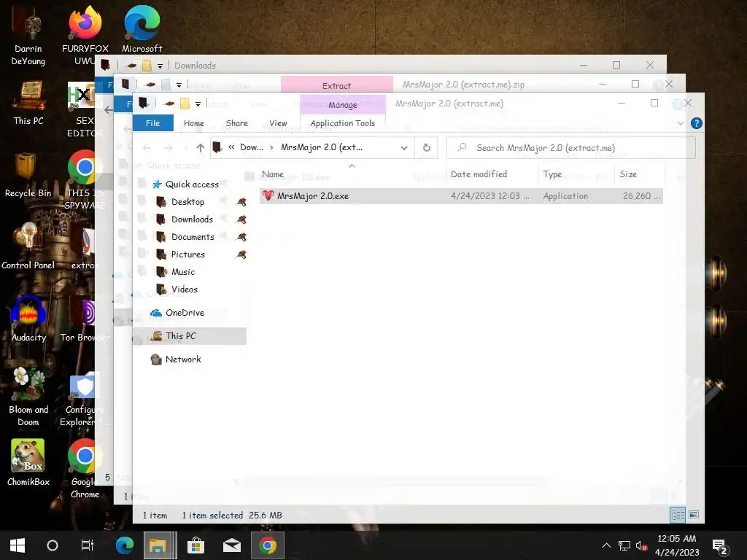747x560 pixels.
Task: Open OneDrive in navigation pane
Action: 185,313
